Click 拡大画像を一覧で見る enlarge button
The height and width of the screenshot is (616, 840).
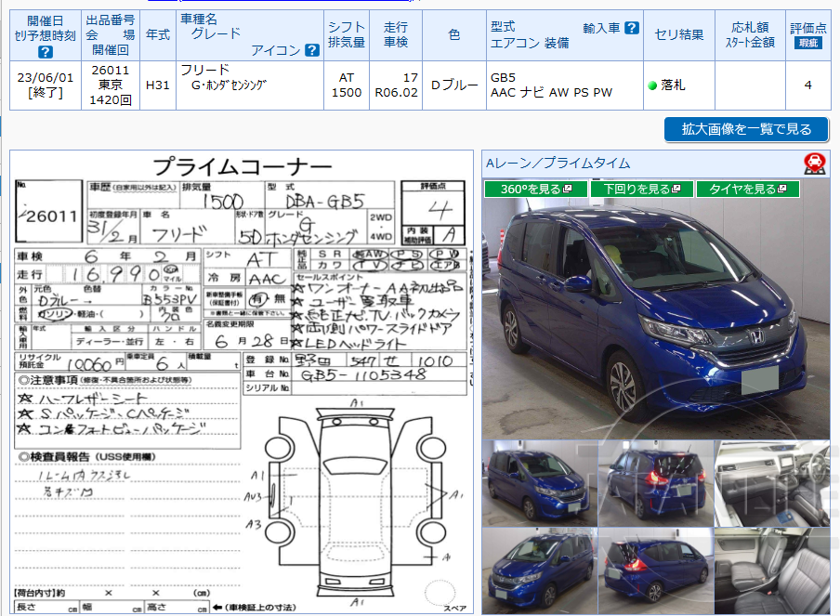click(x=745, y=129)
